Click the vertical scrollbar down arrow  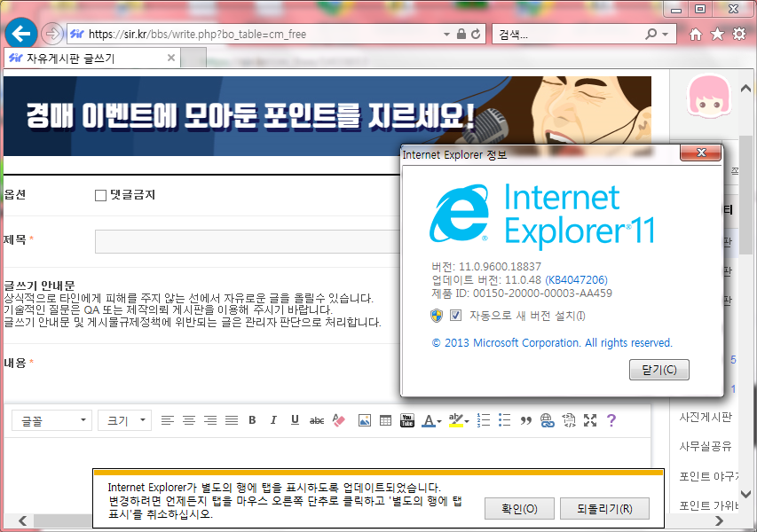click(x=745, y=494)
